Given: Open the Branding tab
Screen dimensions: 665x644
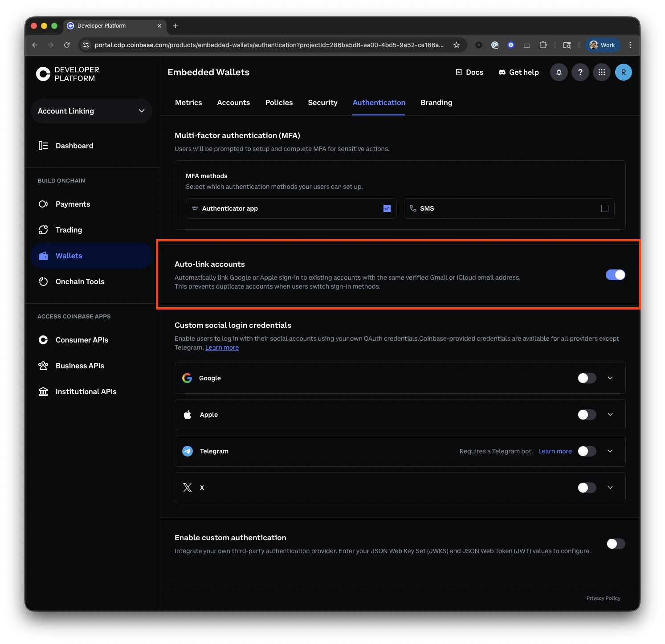Looking at the screenshot, I should click(436, 102).
